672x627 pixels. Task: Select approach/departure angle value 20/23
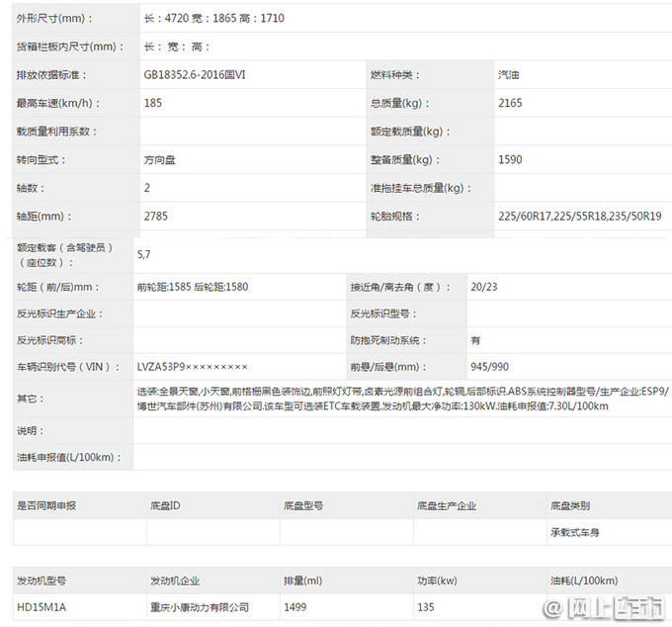[484, 287]
